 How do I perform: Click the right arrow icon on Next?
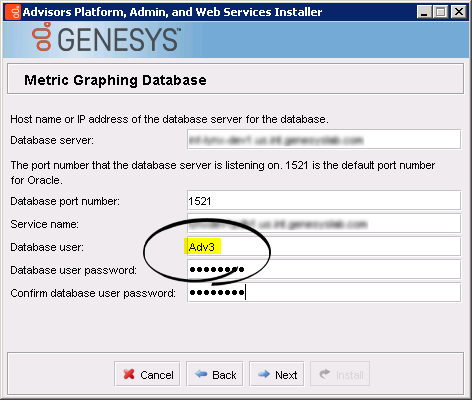point(264,374)
